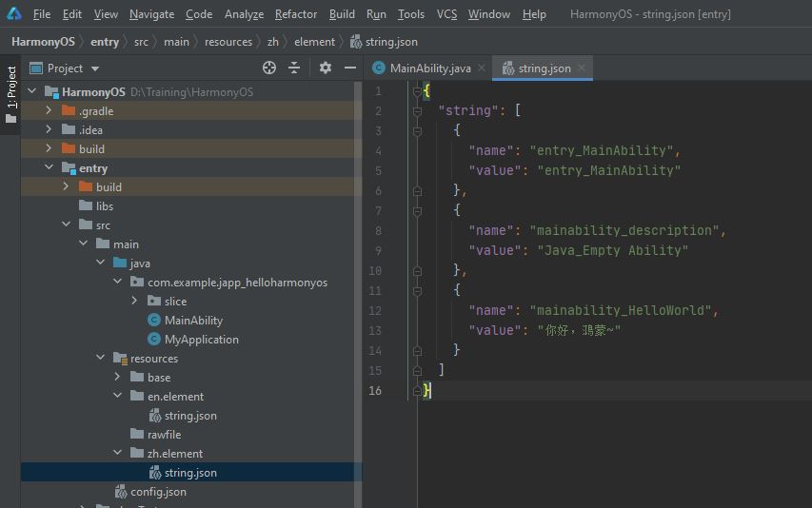
Task: Expand the slice package
Action: pyautogui.click(x=134, y=301)
